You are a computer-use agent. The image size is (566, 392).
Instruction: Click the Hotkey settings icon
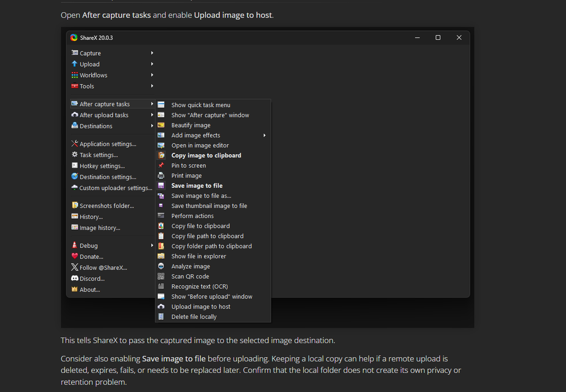coord(75,166)
